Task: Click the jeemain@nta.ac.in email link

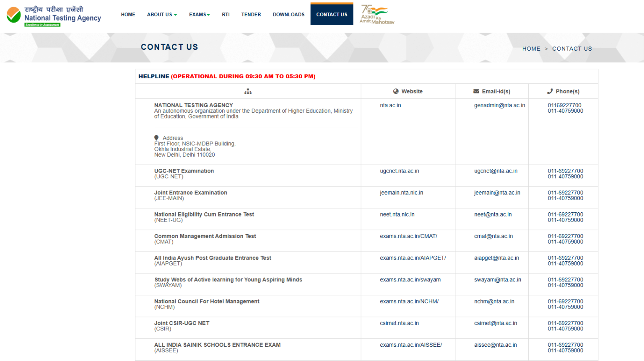Action: point(496,192)
